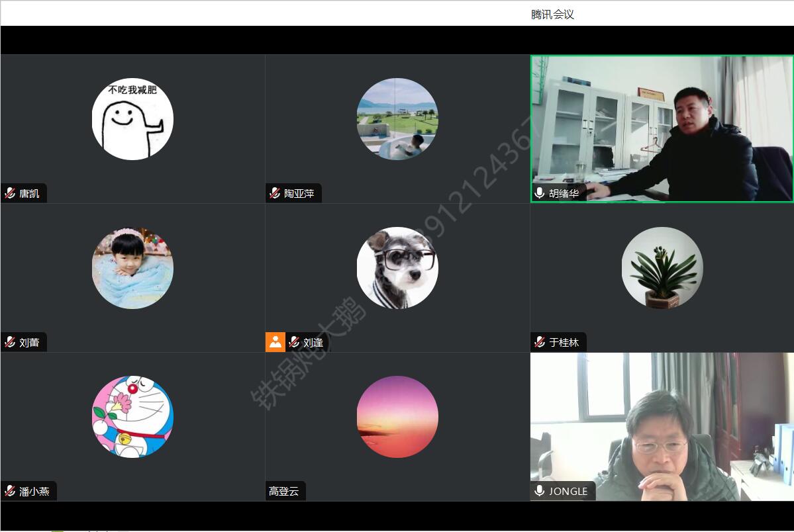Click the muted mic icon next to 刘蕾
This screenshot has height=532, width=794.
pos(10,342)
